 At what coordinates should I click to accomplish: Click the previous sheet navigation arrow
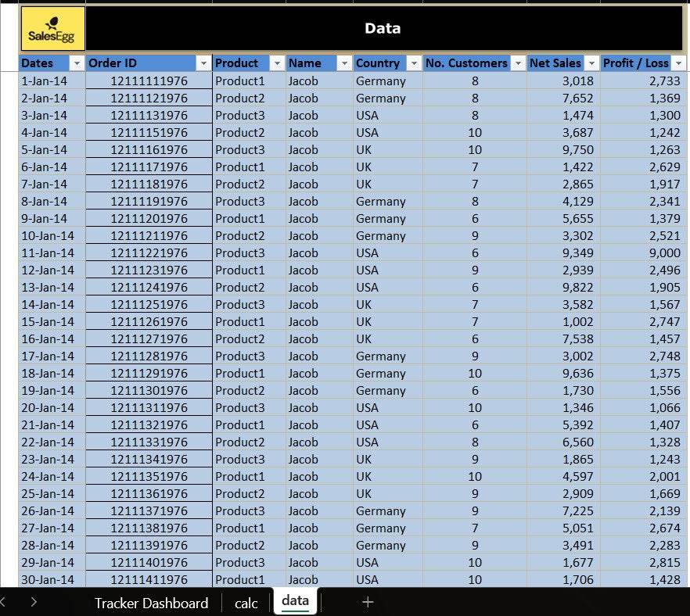4,602
